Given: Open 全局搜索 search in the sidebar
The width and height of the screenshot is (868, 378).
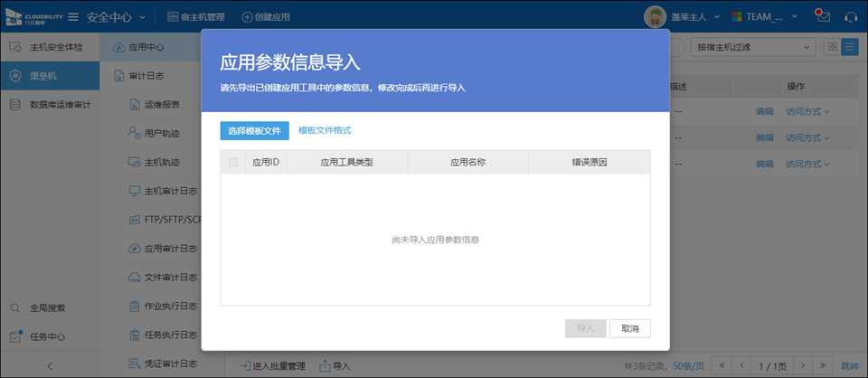Looking at the screenshot, I should click(x=49, y=307).
